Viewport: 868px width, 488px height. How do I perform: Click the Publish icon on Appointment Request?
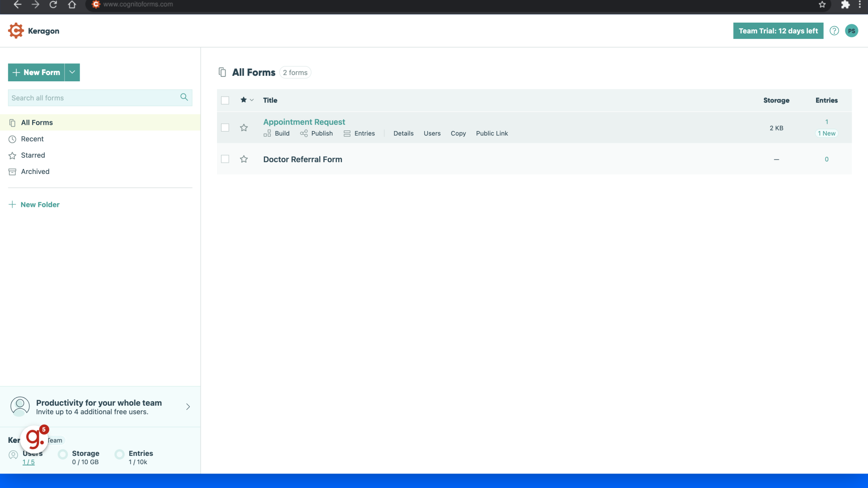[304, 133]
